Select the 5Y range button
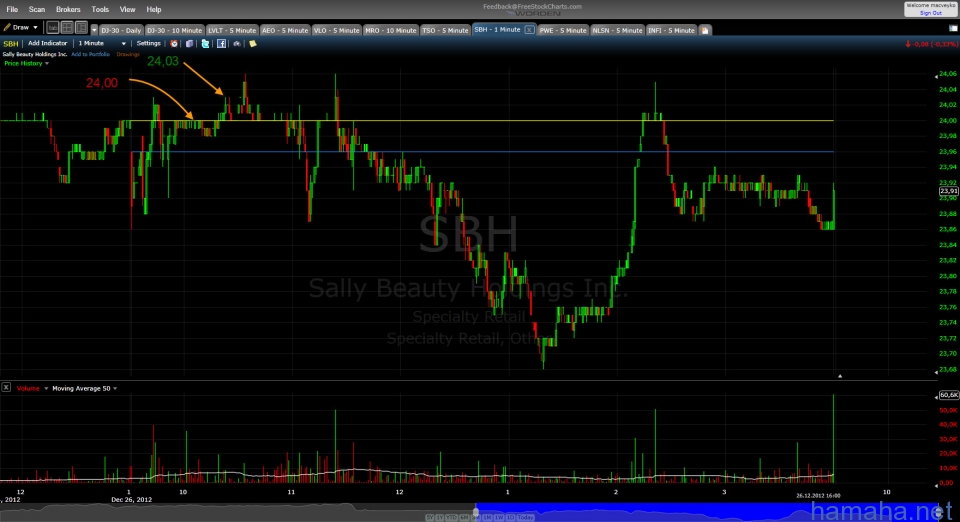960x522 pixels. pos(430,518)
